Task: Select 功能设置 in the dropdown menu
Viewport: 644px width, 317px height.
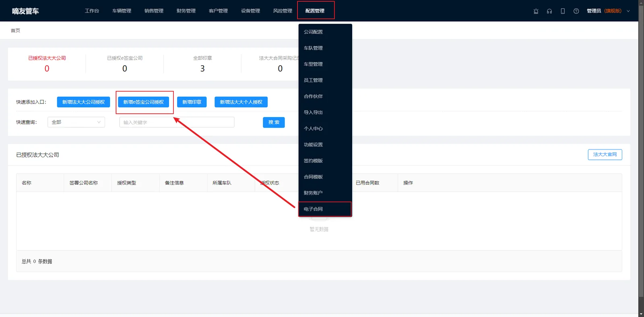Action: point(325,145)
